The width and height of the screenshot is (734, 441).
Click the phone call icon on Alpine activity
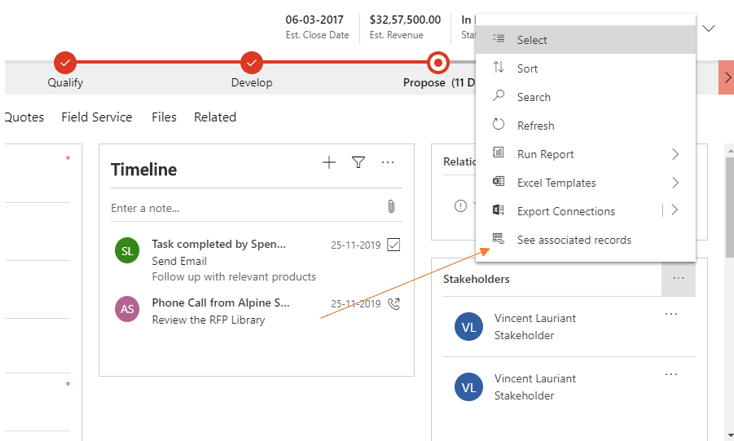click(x=393, y=304)
